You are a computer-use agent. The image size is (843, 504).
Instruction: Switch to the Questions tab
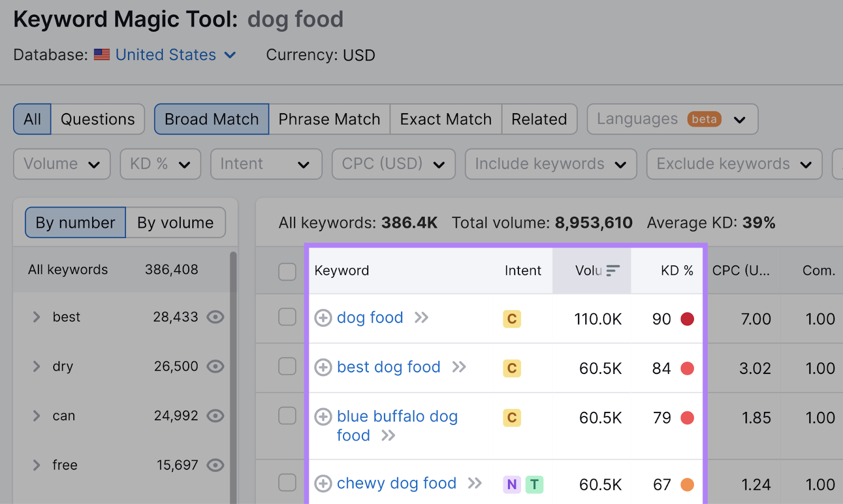pyautogui.click(x=97, y=119)
